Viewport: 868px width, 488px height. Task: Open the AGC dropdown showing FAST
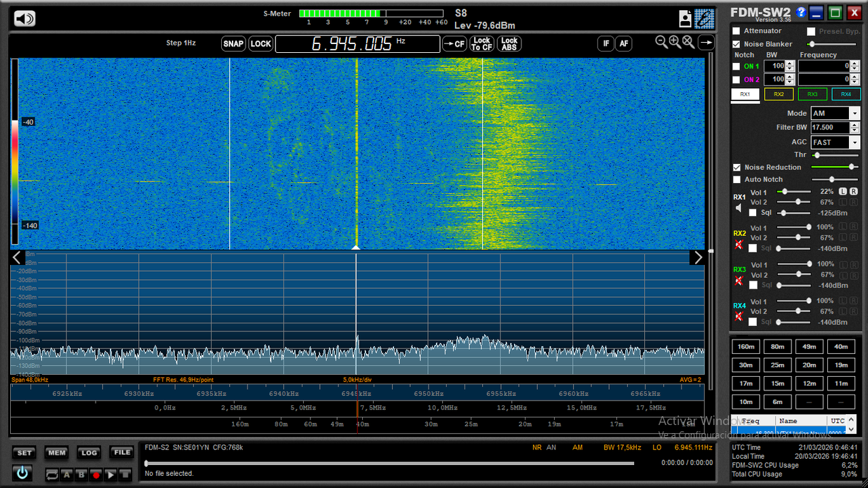pos(835,142)
